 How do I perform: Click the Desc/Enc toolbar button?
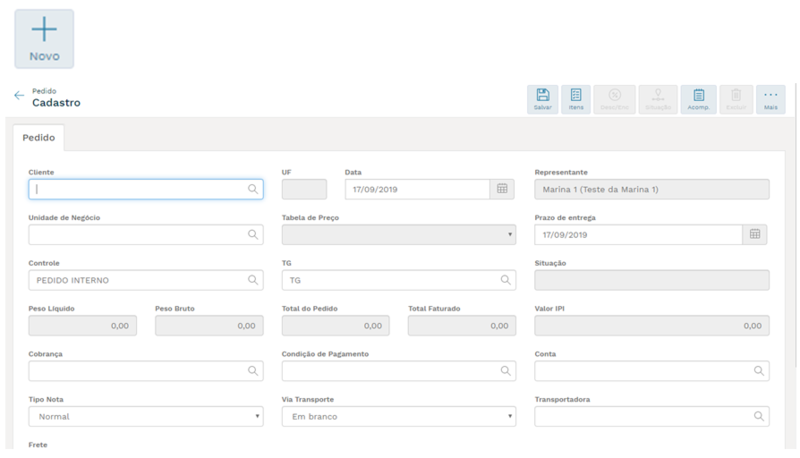(615, 99)
